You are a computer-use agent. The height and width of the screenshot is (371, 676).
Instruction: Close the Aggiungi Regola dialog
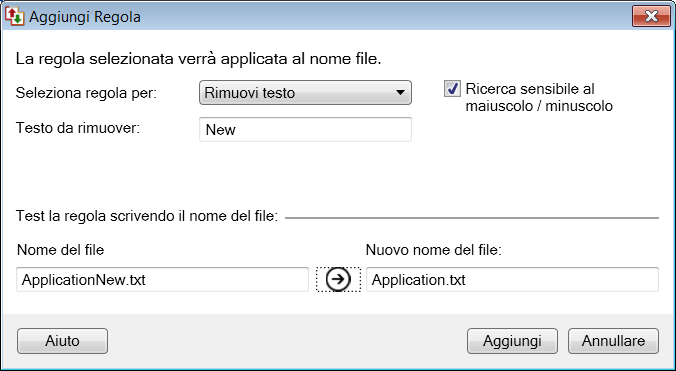click(651, 16)
